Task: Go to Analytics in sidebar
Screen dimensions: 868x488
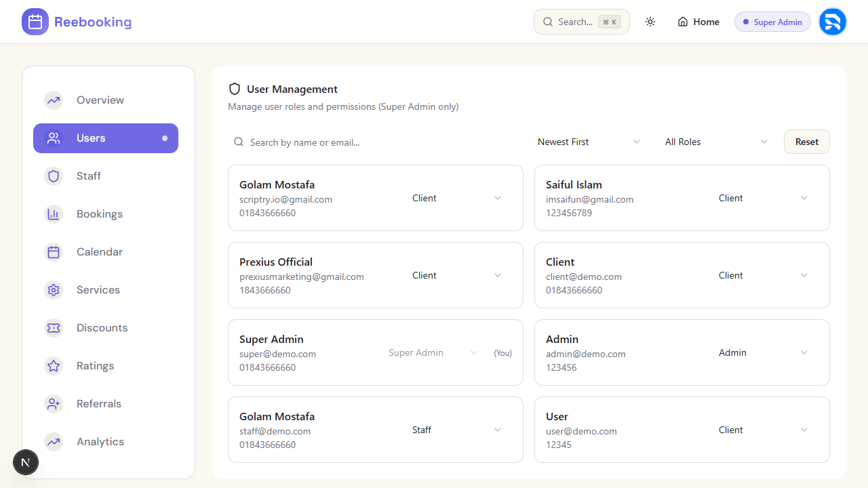Action: (100, 442)
